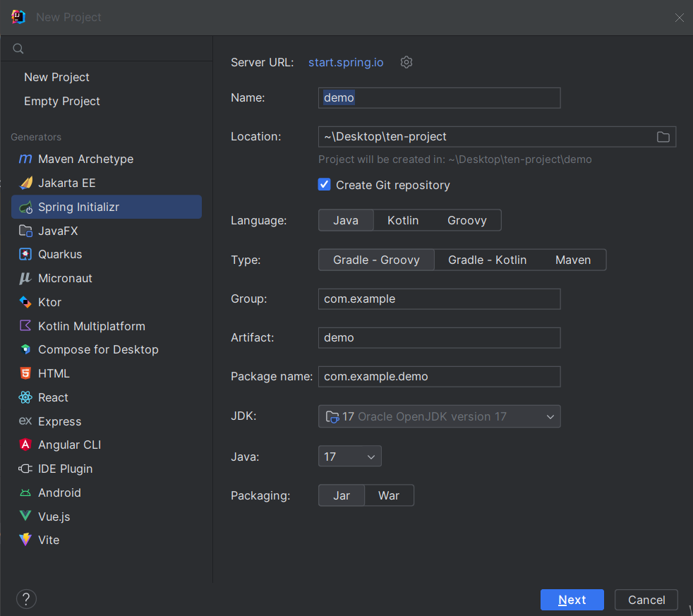The image size is (693, 616).
Task: Select Jar packaging
Action: pyautogui.click(x=342, y=495)
